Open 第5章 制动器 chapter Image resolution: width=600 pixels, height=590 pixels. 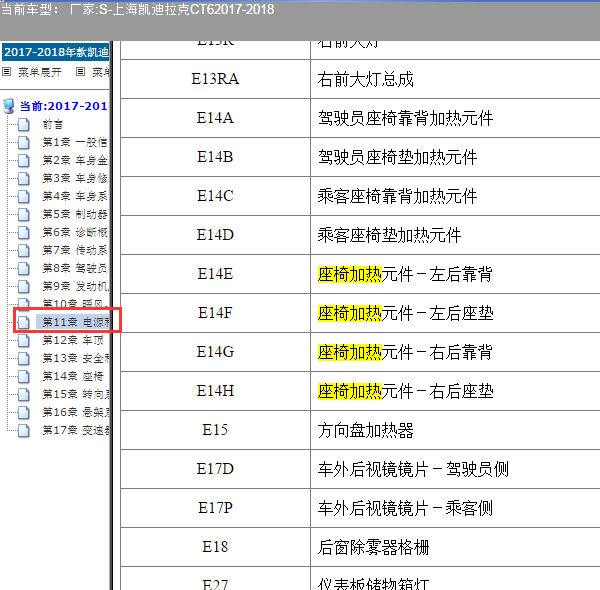coord(75,214)
